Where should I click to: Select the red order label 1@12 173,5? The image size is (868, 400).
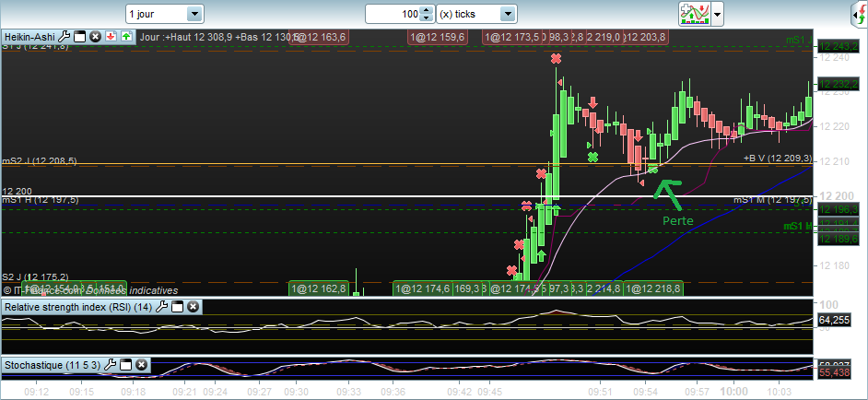coord(512,37)
